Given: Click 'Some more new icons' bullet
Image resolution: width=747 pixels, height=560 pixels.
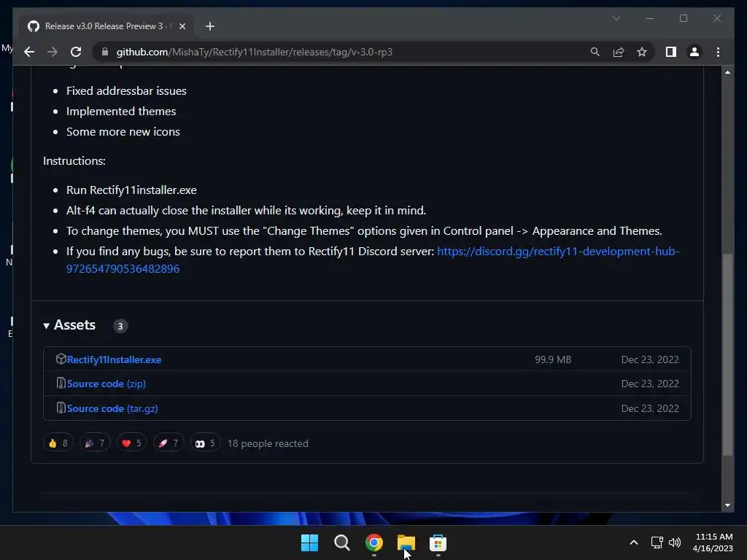Looking at the screenshot, I should point(123,132).
